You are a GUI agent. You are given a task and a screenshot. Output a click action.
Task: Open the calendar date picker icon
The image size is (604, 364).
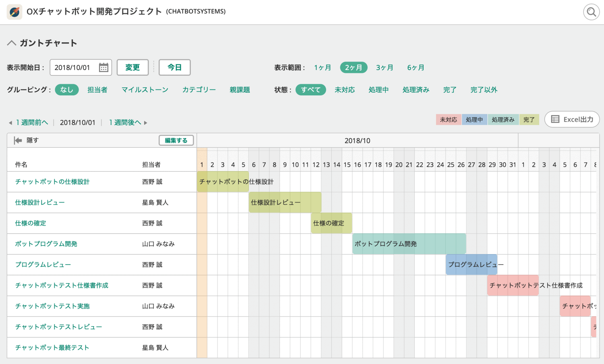click(103, 68)
